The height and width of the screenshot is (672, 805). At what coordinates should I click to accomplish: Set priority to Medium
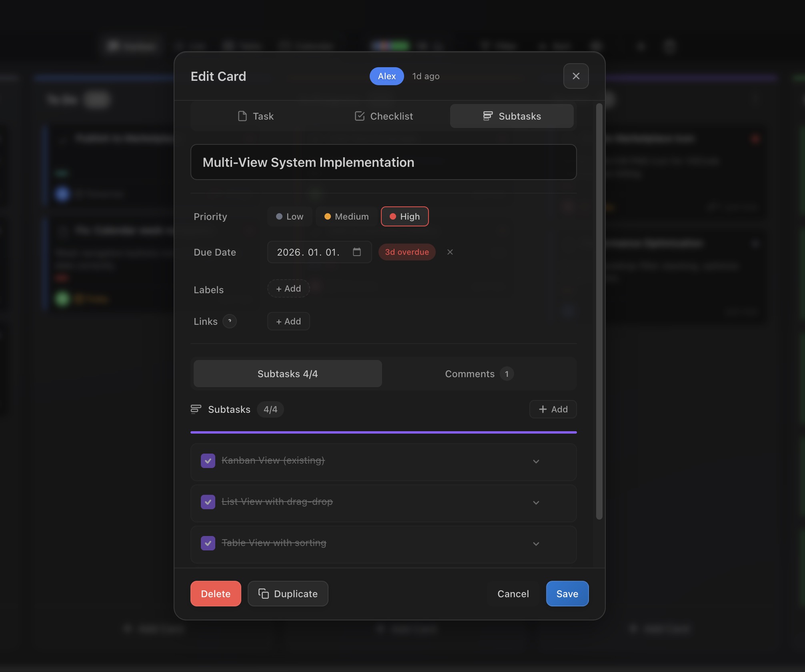(346, 216)
